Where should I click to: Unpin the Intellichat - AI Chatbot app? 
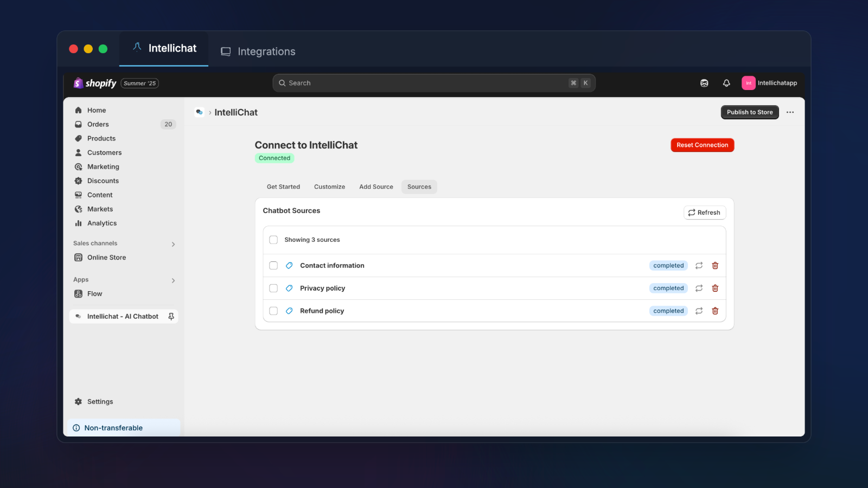(171, 317)
